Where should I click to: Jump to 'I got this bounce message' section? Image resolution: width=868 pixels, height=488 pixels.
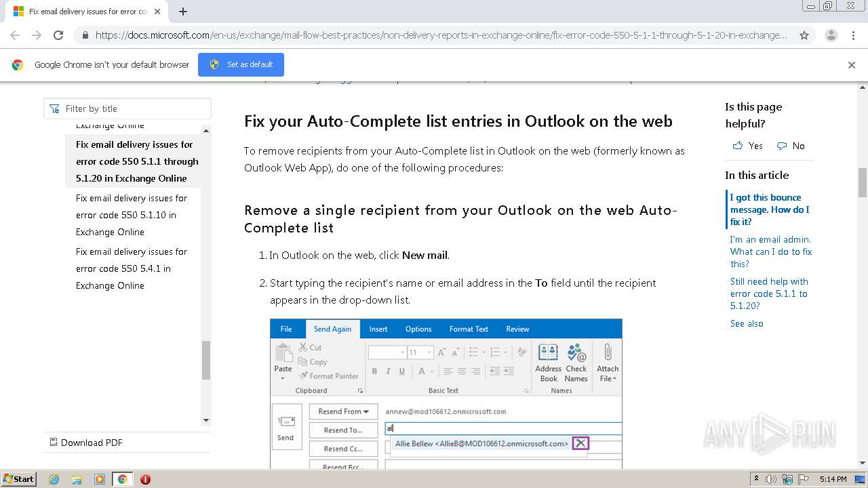[x=770, y=209]
